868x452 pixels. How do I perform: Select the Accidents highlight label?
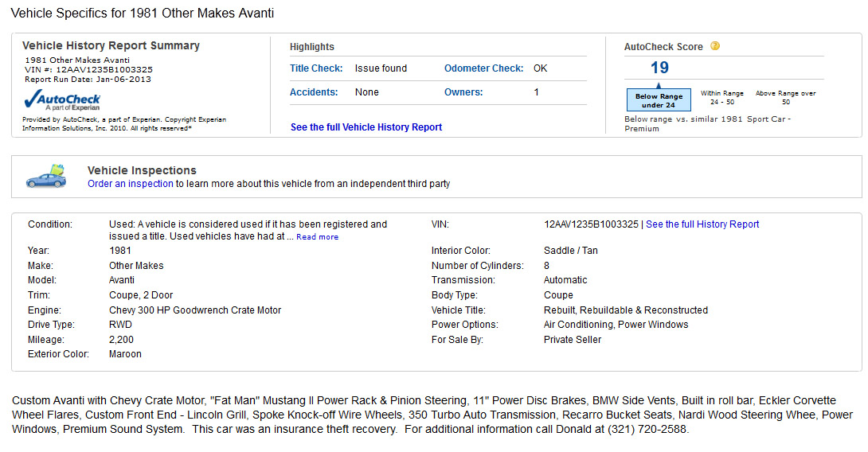click(312, 92)
